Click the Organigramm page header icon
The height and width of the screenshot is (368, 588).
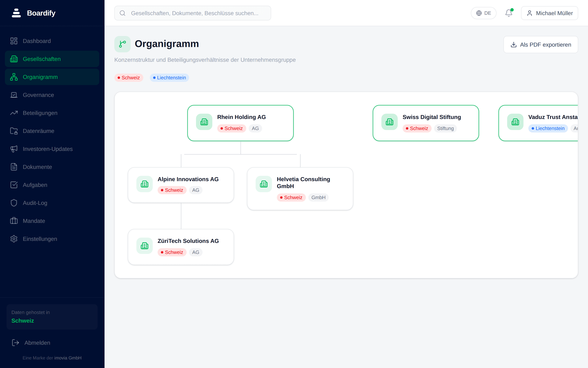pyautogui.click(x=122, y=44)
